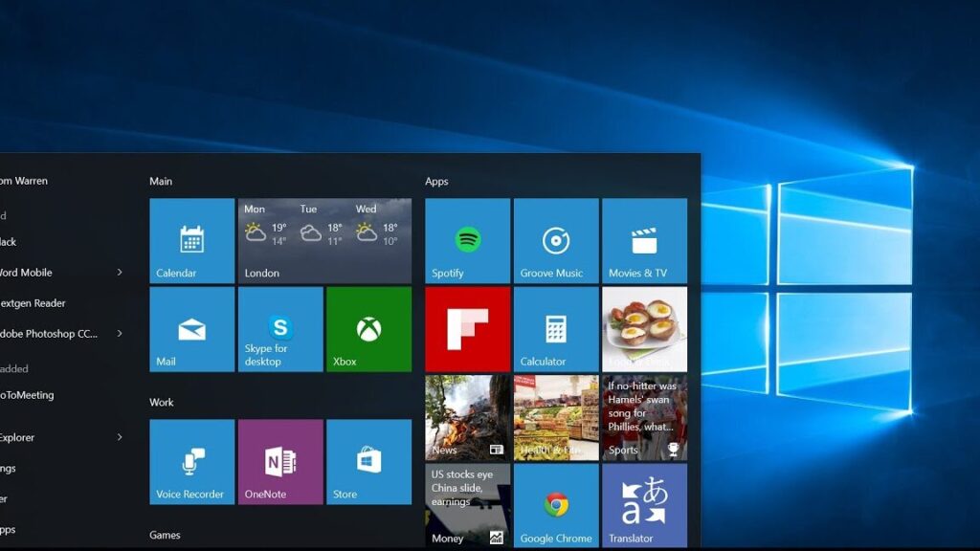Start the Xbox app

tap(368, 328)
